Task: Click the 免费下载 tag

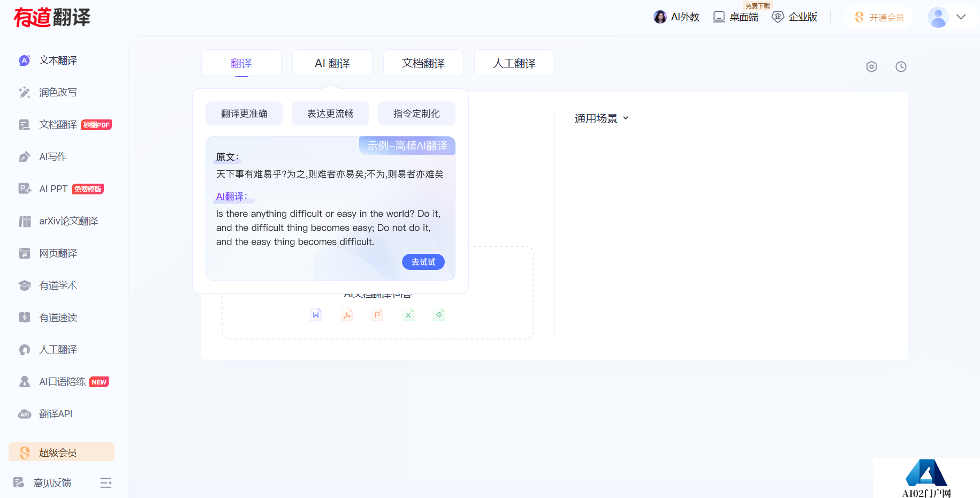Action: click(x=757, y=5)
